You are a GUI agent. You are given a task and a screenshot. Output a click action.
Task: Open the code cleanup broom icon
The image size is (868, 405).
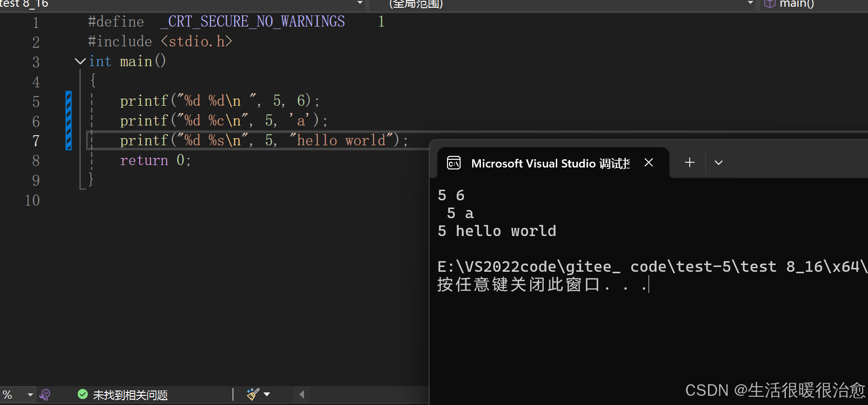click(x=253, y=394)
